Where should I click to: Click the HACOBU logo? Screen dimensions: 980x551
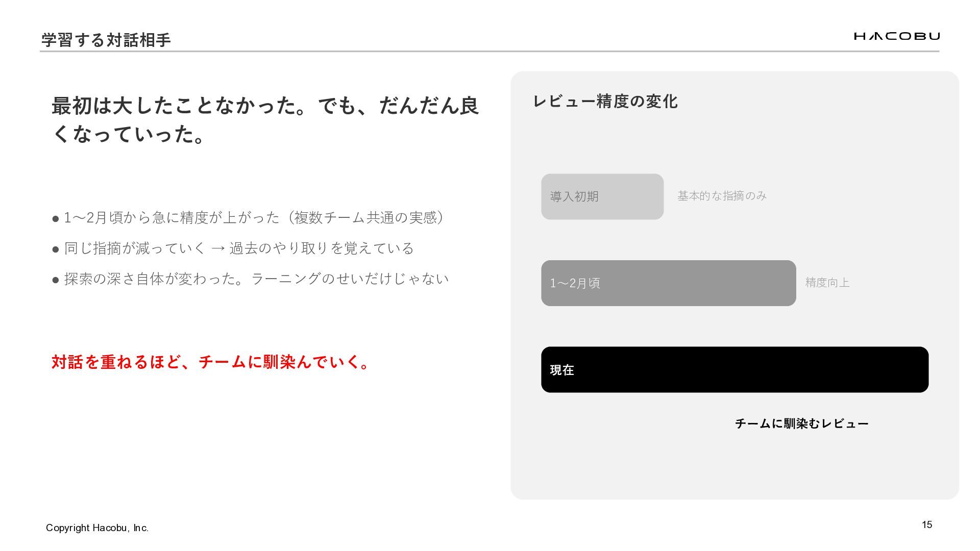(x=896, y=36)
